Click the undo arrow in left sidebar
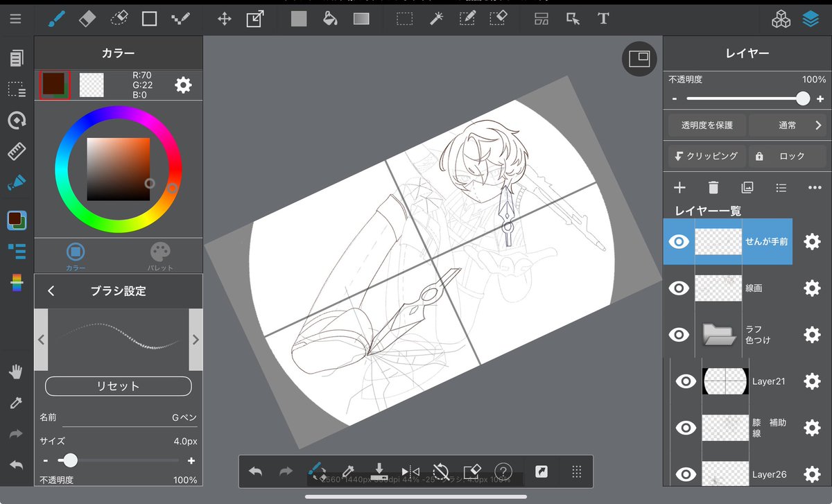This screenshot has height=504, width=832. [16, 464]
